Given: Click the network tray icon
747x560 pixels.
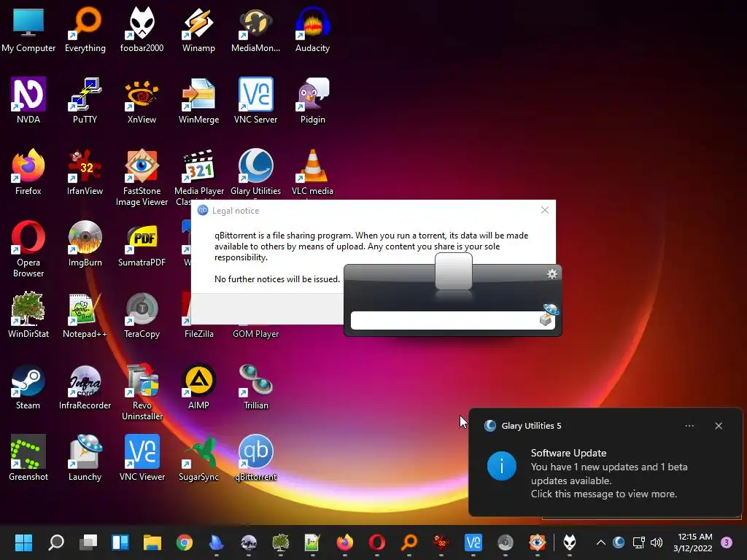Looking at the screenshot, I should pyautogui.click(x=638, y=542).
